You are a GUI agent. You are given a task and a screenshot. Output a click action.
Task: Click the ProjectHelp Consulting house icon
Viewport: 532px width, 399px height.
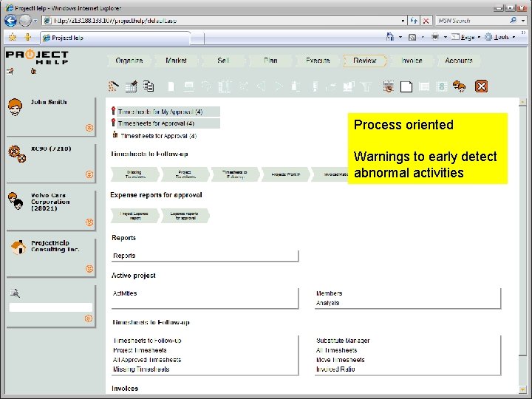(18, 247)
